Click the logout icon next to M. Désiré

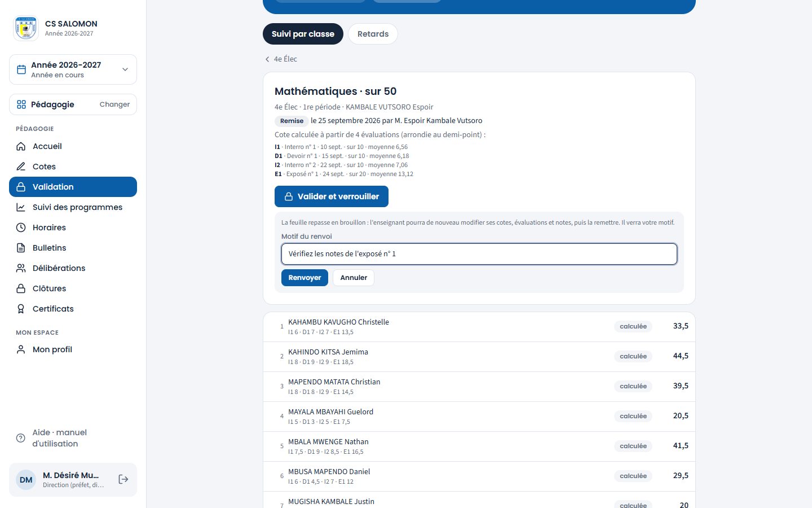(x=123, y=479)
